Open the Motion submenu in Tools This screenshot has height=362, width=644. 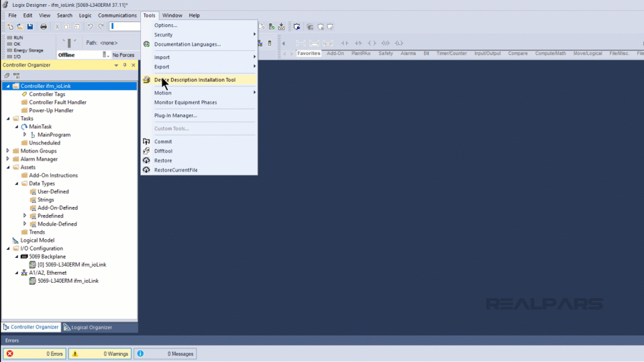[x=199, y=93]
